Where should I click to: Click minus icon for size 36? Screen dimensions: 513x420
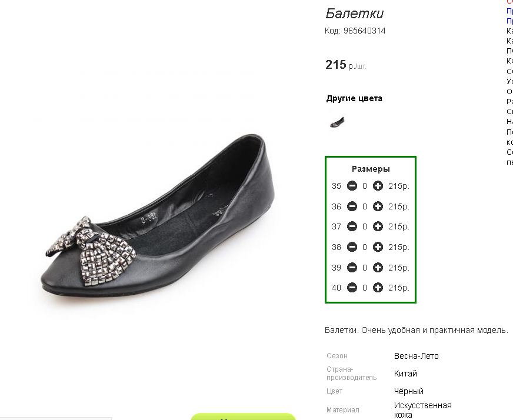tap(352, 206)
